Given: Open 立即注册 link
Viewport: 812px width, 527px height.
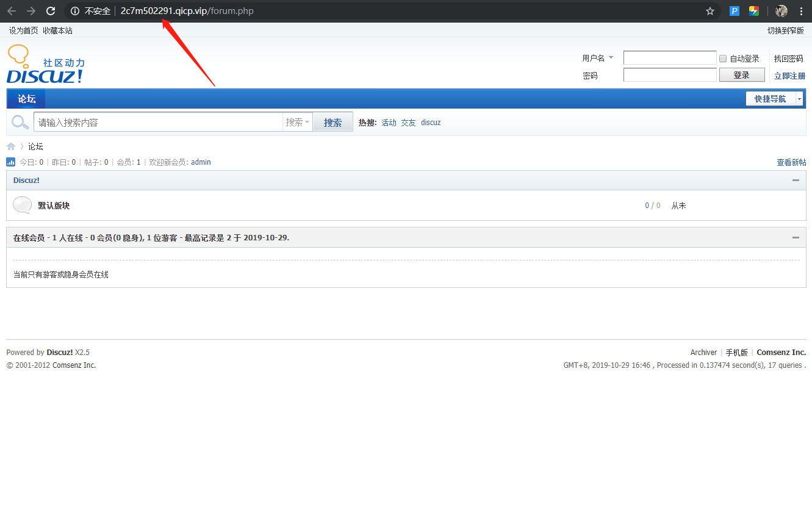Looking at the screenshot, I should click(x=789, y=76).
